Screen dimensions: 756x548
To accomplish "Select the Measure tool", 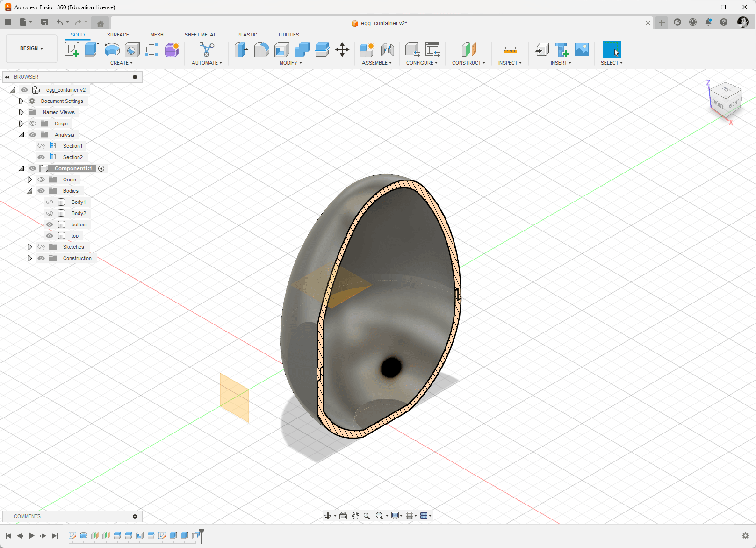I will 510,49.
